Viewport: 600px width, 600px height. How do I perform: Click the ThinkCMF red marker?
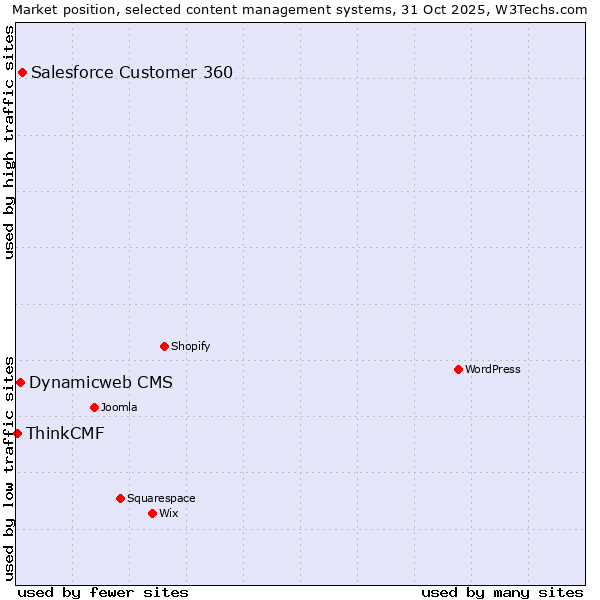17,433
